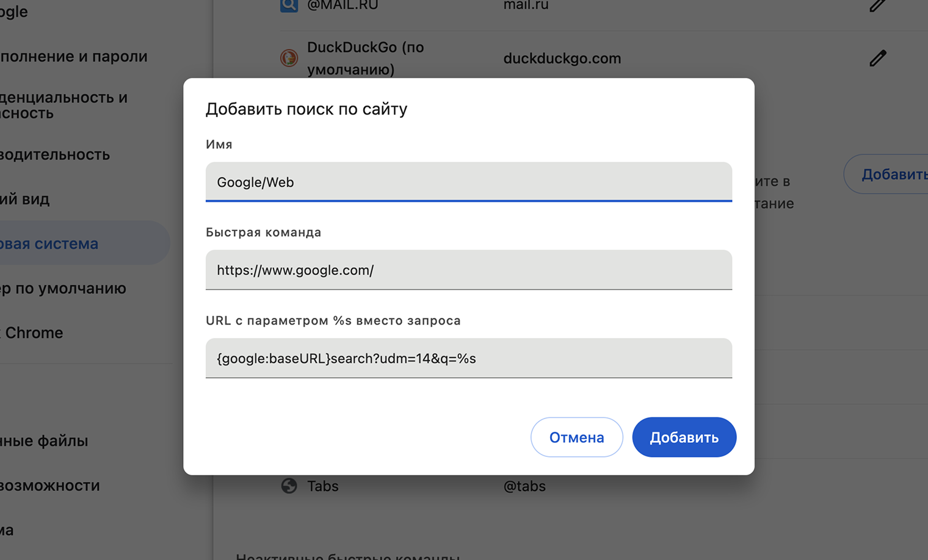Open the Chrome startup section in sidebar
The width and height of the screenshot is (928, 560).
coord(32,332)
